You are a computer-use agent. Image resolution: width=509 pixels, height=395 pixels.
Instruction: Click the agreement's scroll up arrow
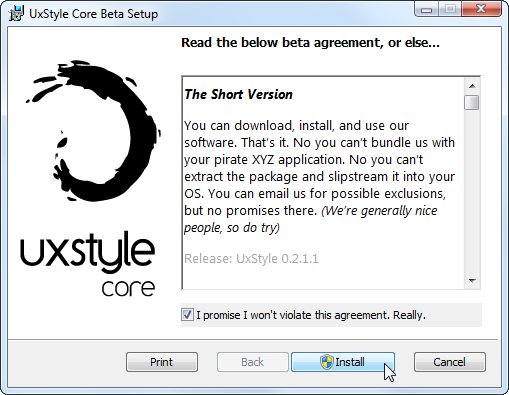tap(472, 86)
